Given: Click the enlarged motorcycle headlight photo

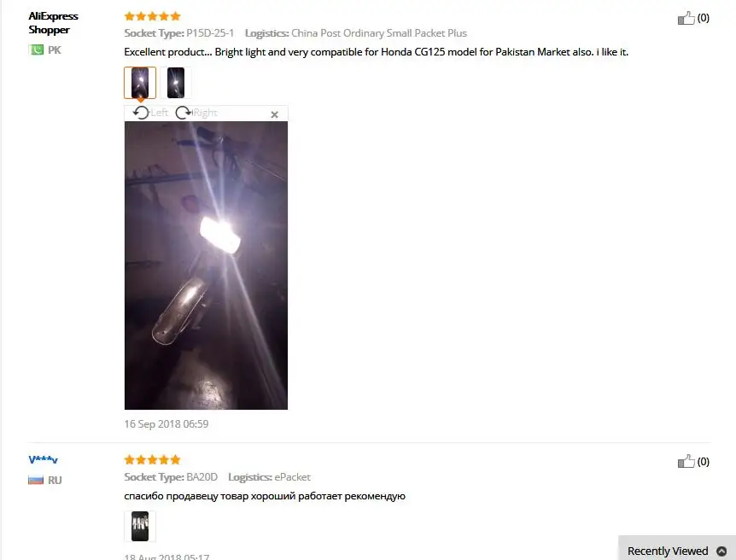Looking at the screenshot, I should coord(206,265).
